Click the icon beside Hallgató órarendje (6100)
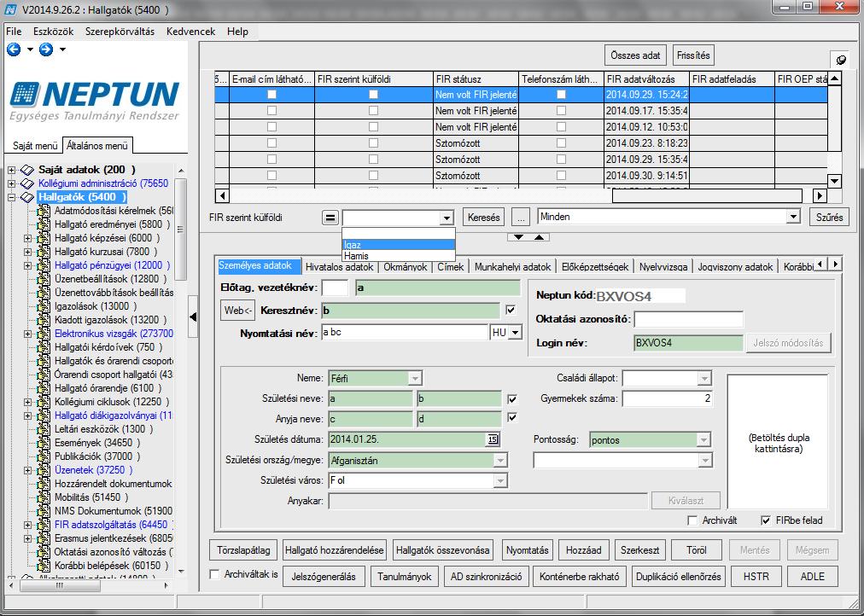This screenshot has height=616, width=864. pos(44,388)
